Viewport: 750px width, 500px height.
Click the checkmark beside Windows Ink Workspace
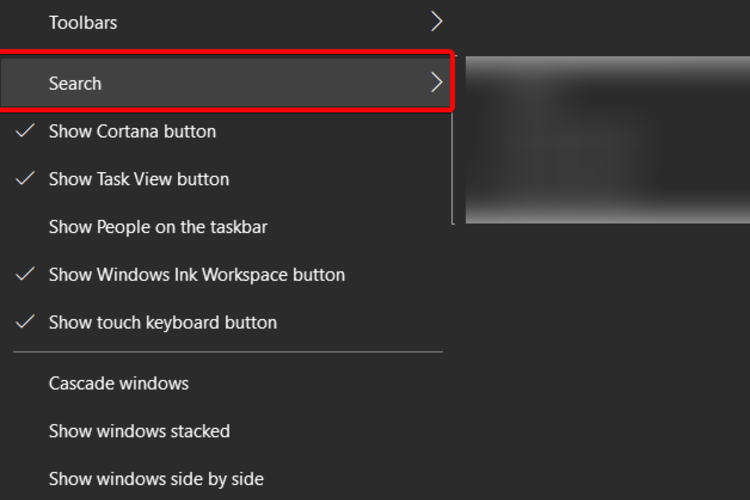(25, 274)
